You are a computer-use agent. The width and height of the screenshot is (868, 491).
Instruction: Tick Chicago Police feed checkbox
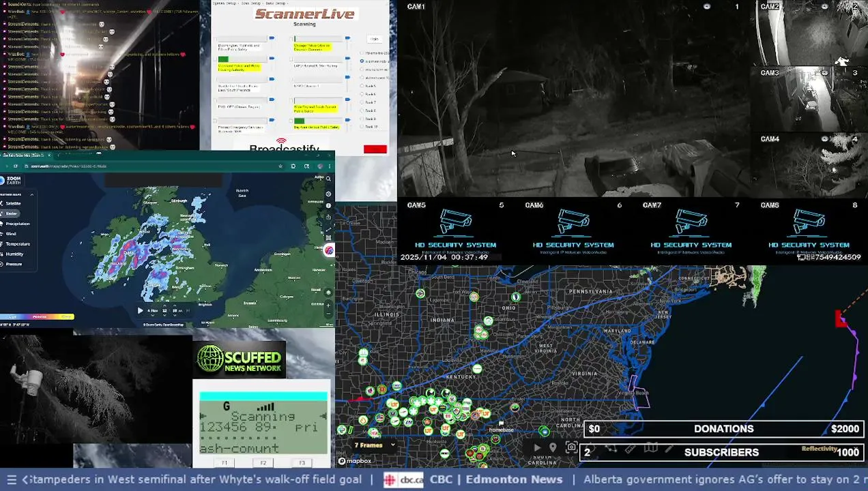pos(291,39)
